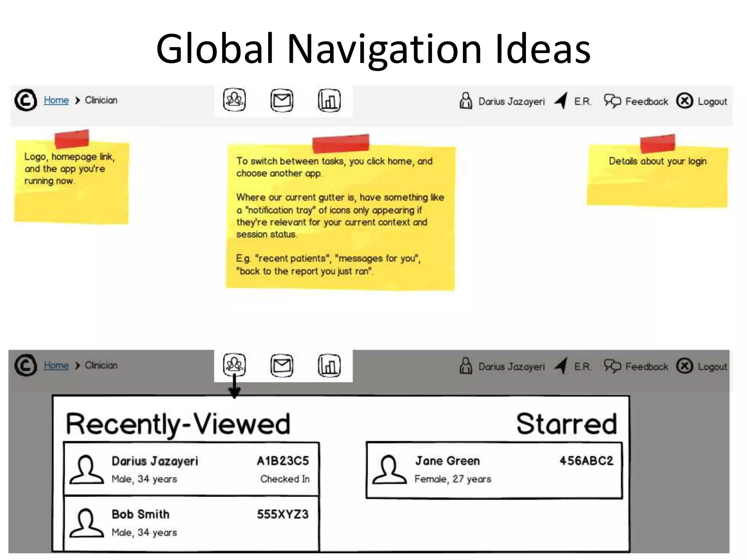Image resolution: width=747 pixels, height=560 pixels.
Task: Click the Feedback speech bubble icon in top bar
Action: pos(612,101)
